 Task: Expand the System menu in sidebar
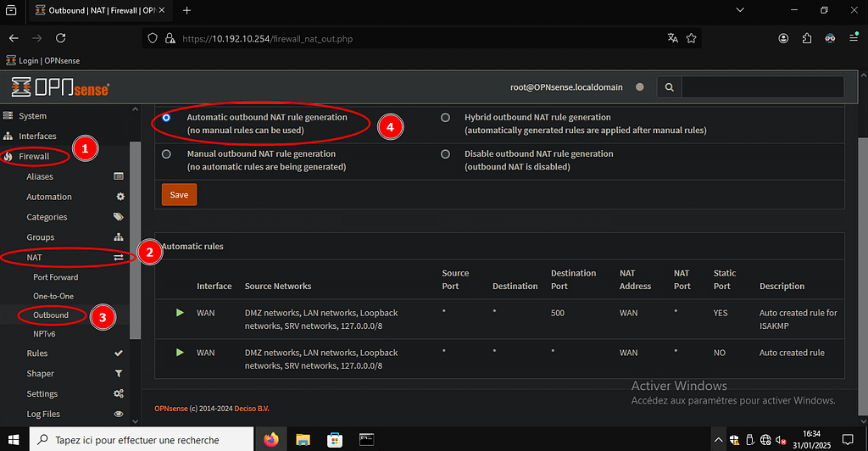pyautogui.click(x=33, y=116)
